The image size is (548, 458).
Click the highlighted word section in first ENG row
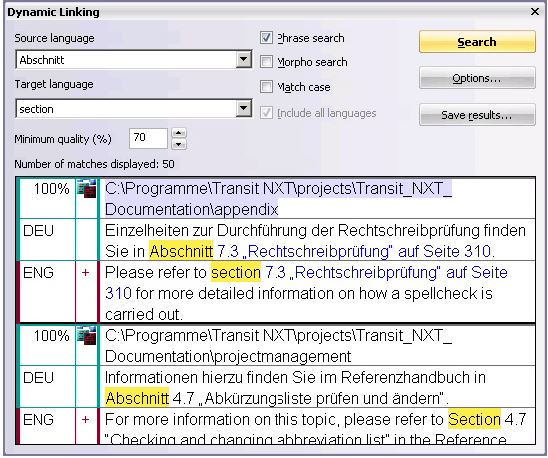pos(236,272)
